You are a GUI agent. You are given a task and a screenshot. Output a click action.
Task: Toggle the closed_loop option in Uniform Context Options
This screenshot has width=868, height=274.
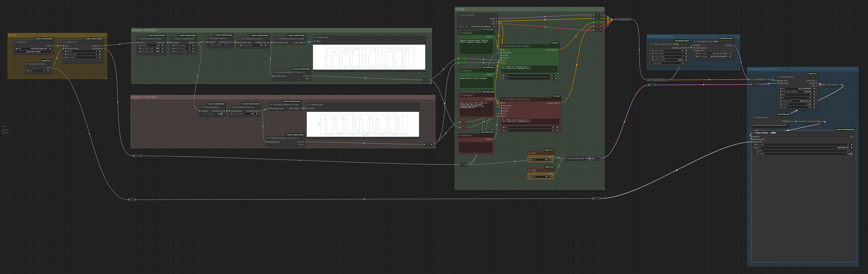pyautogui.click(x=669, y=63)
